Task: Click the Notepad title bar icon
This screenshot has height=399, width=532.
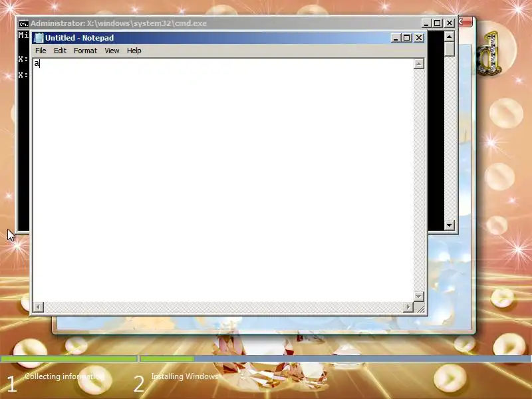Action: 39,38
